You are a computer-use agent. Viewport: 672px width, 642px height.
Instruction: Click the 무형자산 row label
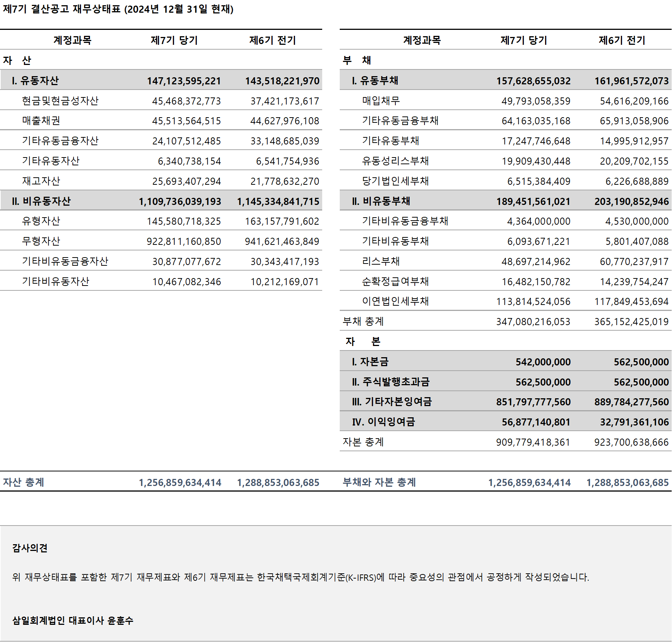coord(41,241)
